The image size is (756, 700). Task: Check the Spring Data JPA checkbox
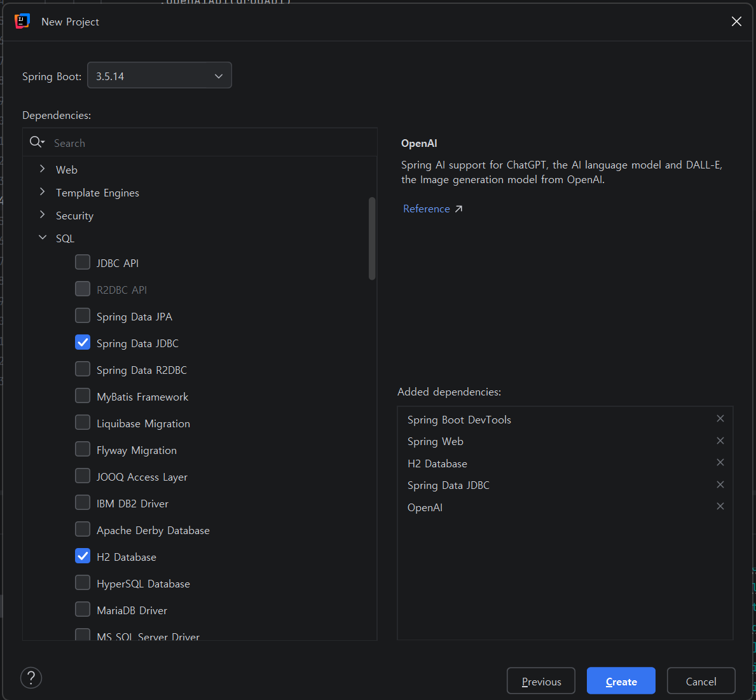[83, 316]
